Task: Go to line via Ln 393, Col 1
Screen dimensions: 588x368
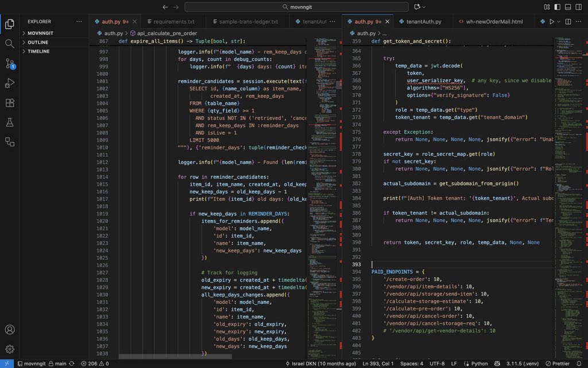Action: 378,363
